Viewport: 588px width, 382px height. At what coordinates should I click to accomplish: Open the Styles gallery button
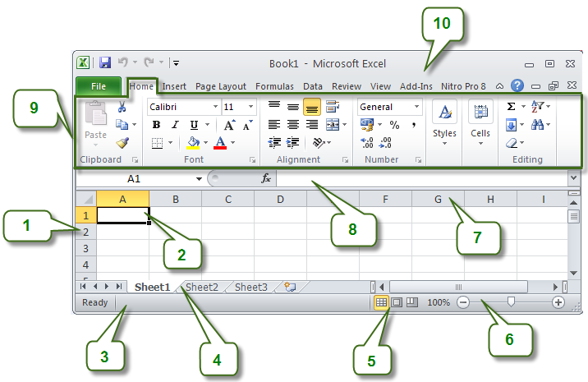[x=444, y=122]
